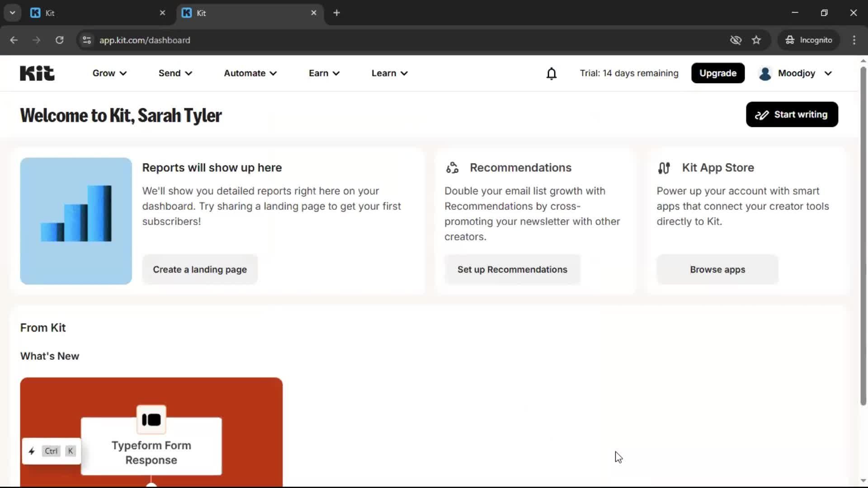Open the Earn menu

click(324, 73)
